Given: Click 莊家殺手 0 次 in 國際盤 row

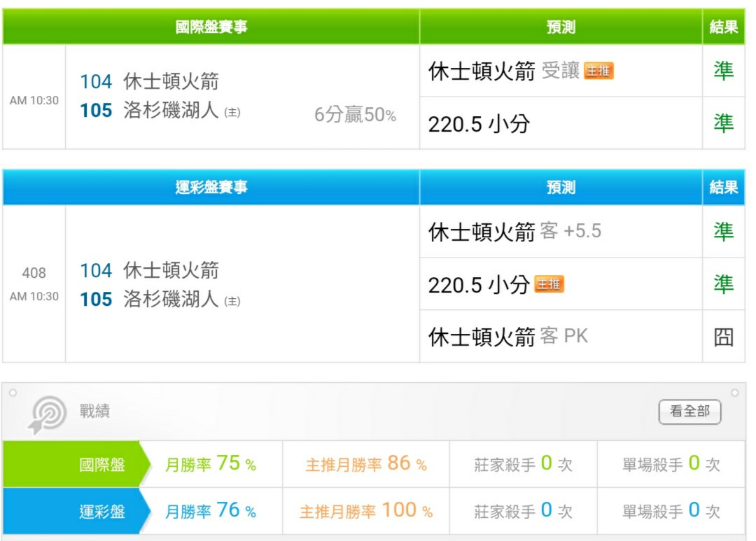Looking at the screenshot, I should coord(523,464).
